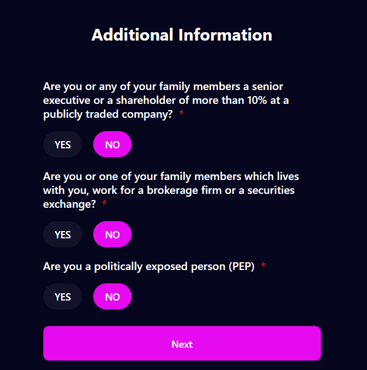The width and height of the screenshot is (367, 370).
Task: Click the 10% figure in first question
Action: [x=257, y=100]
